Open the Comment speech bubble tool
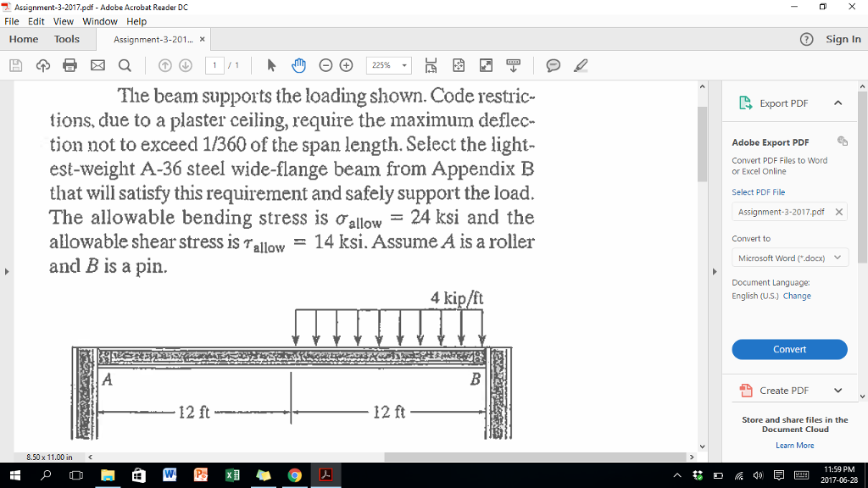The image size is (868, 488). pyautogui.click(x=551, y=64)
